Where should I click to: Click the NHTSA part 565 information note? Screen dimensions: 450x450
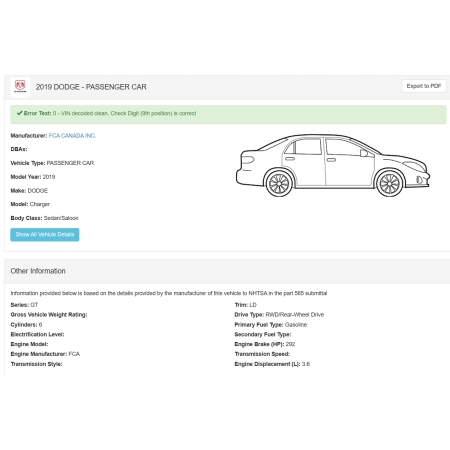tap(169, 293)
